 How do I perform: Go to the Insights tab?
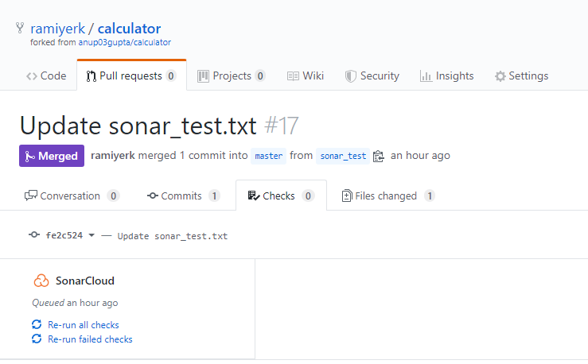[446, 76]
